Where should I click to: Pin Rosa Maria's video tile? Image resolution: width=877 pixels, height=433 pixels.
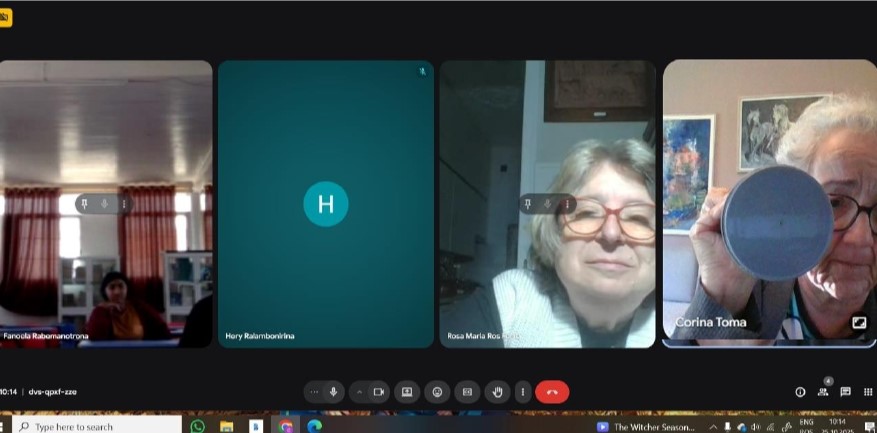[x=528, y=204]
